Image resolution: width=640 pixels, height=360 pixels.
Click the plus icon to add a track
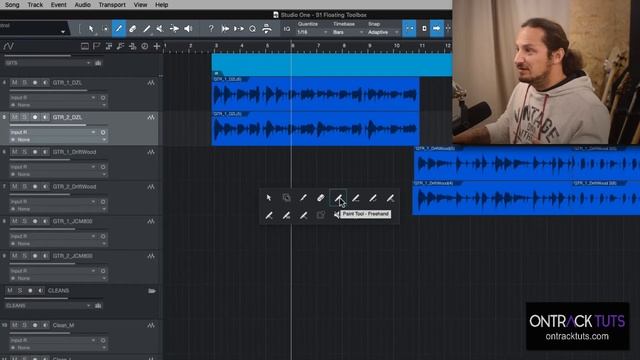[157, 46]
